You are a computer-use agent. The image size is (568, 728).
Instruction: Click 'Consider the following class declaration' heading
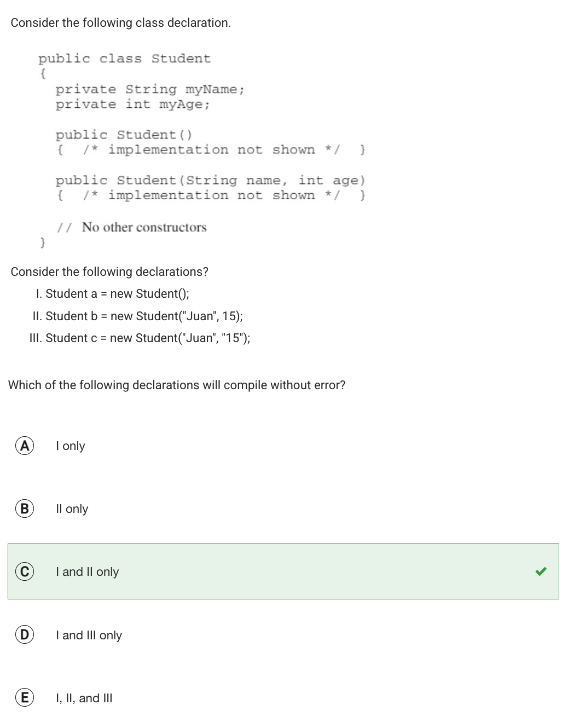pyautogui.click(x=121, y=23)
